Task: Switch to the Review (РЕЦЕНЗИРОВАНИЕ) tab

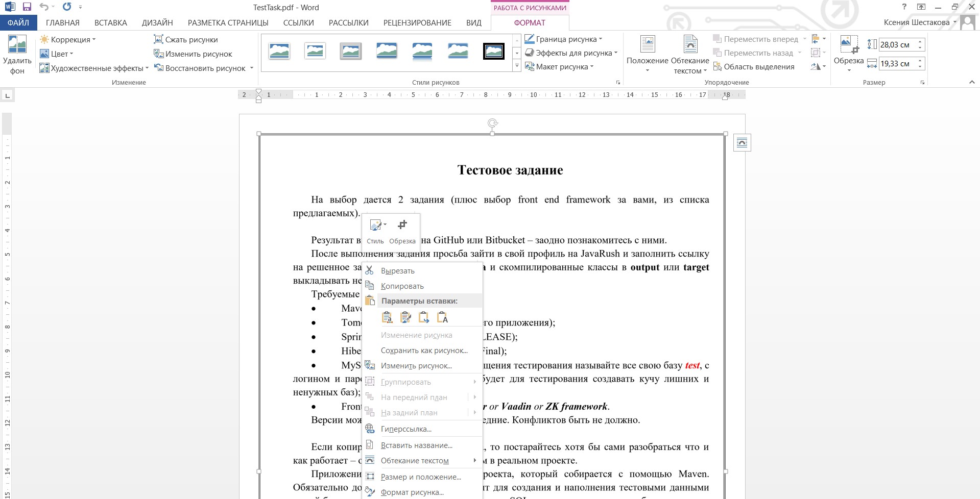Action: (x=417, y=22)
